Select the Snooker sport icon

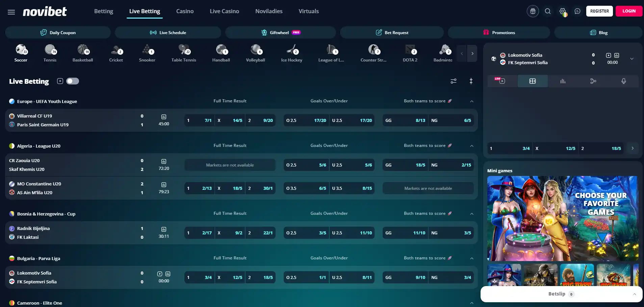point(147,53)
